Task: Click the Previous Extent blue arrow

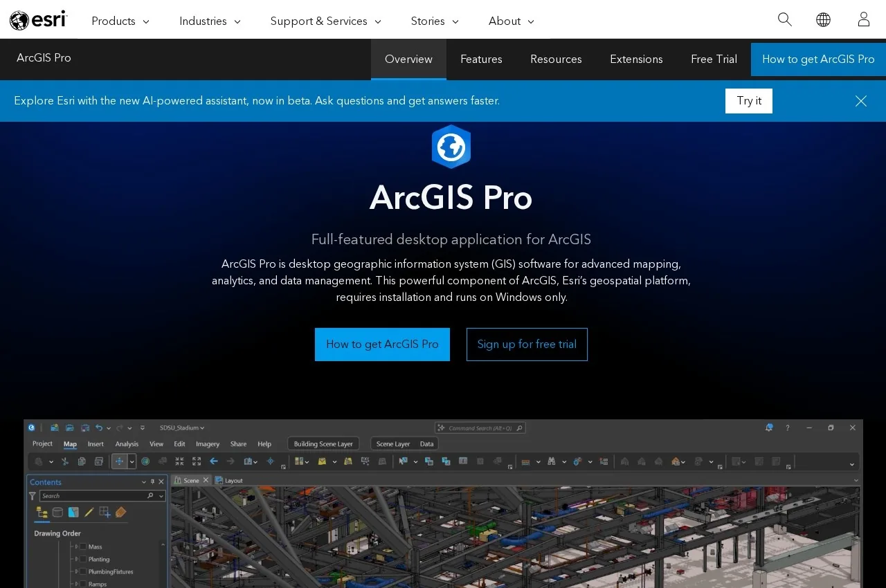Action: [x=214, y=461]
